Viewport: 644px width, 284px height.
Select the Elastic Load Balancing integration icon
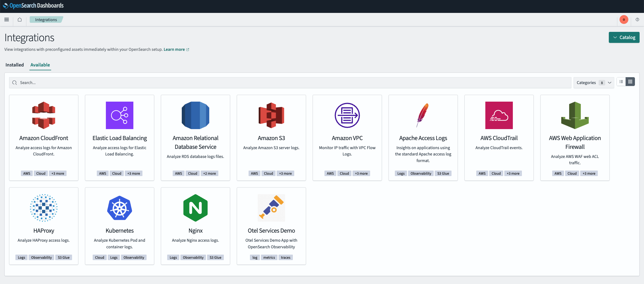click(119, 115)
